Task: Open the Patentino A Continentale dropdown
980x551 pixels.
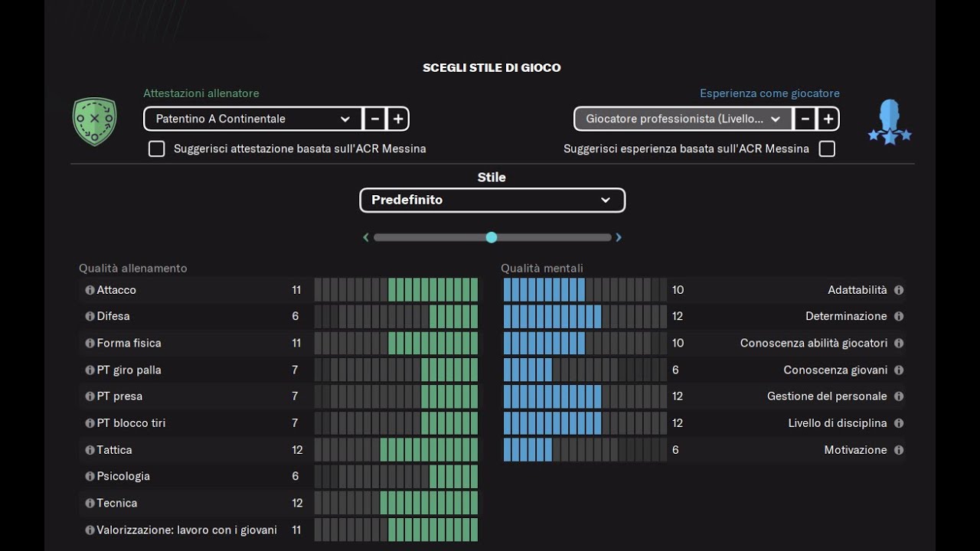Action: 253,119
